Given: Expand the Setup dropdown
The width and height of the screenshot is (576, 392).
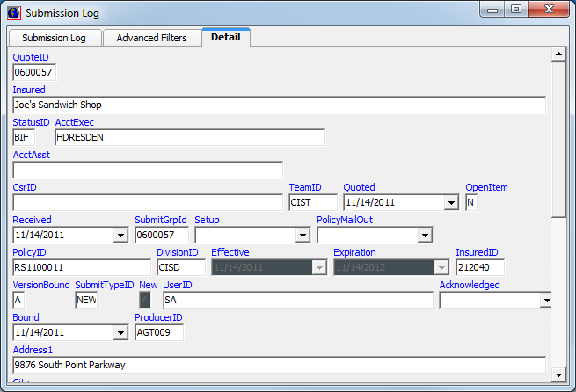Looking at the screenshot, I should point(303,235).
